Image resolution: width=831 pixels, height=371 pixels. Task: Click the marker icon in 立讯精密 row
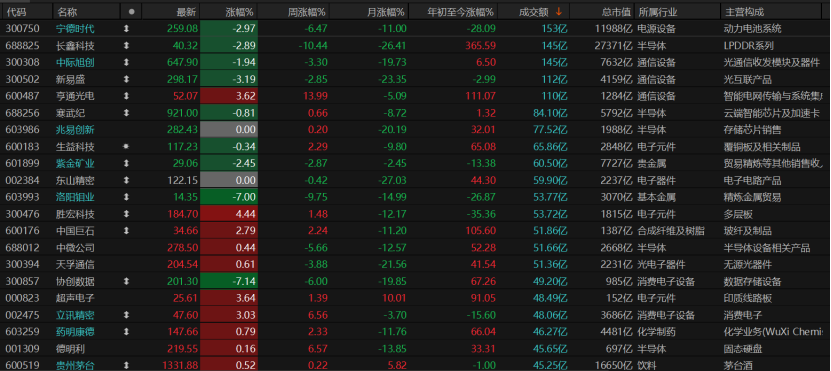tap(126, 315)
